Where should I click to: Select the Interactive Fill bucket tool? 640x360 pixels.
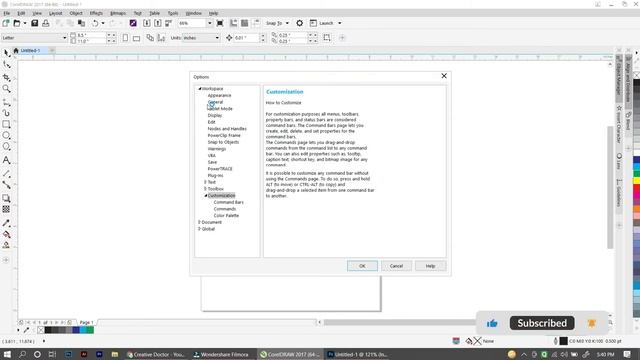7,234
